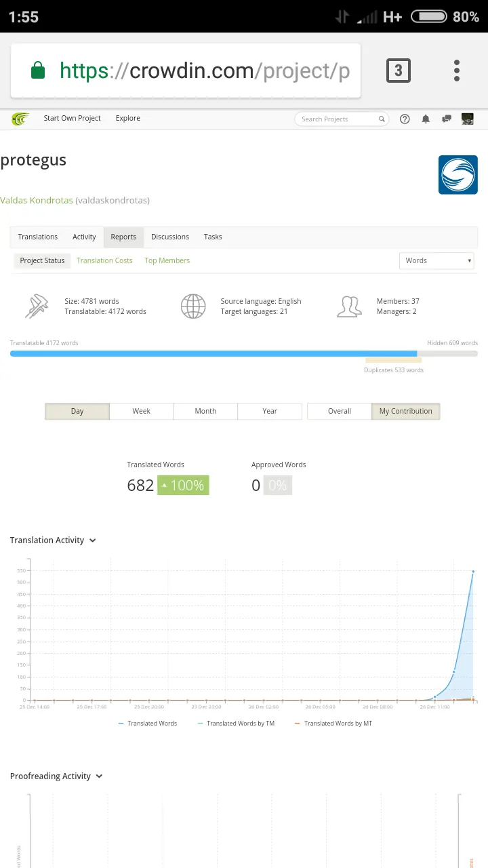Image resolution: width=488 pixels, height=868 pixels.
Task: Open the Translation Costs report
Action: point(104,260)
